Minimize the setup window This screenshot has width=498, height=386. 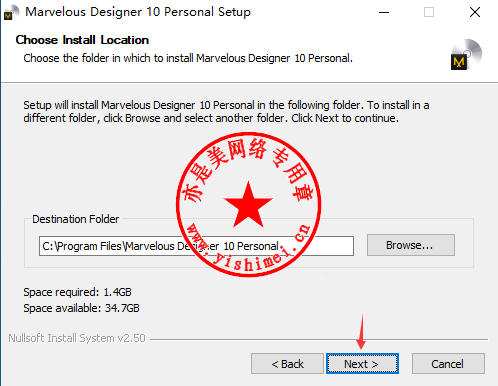pyautogui.click(x=384, y=13)
